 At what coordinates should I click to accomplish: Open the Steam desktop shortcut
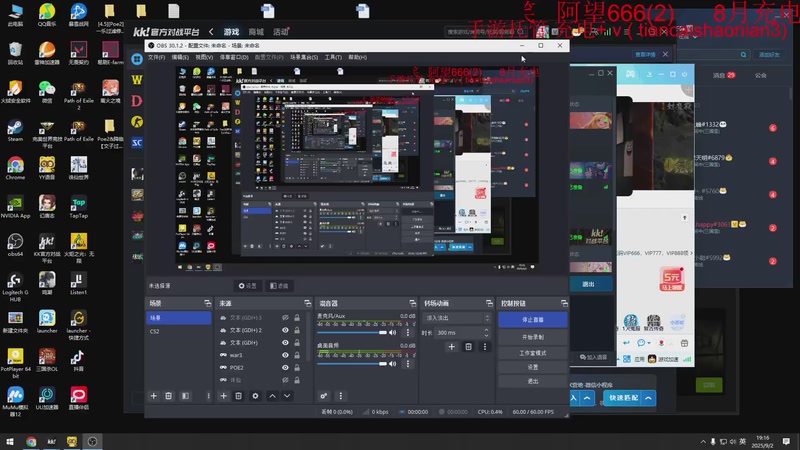15,130
